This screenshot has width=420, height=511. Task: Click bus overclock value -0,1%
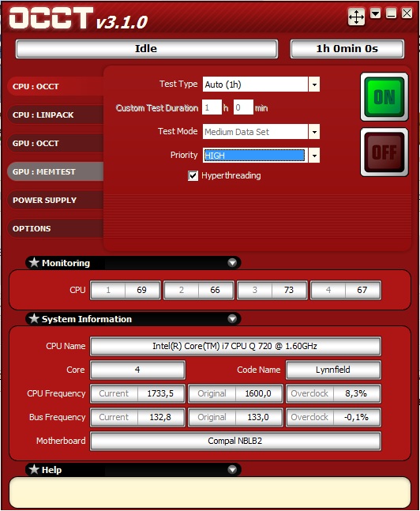click(x=356, y=417)
